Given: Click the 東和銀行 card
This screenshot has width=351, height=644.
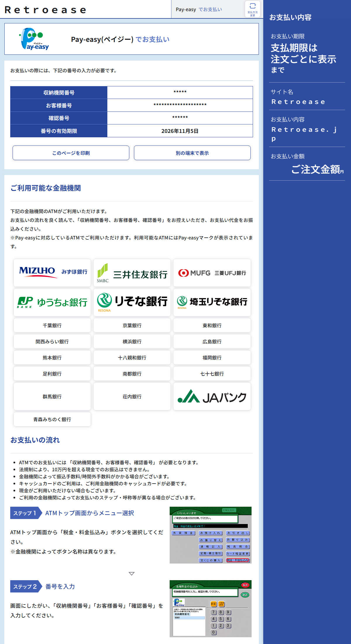Looking at the screenshot, I should tap(212, 325).
